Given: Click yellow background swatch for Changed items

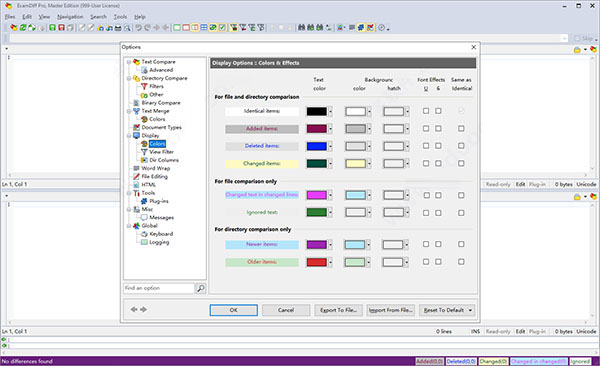Looking at the screenshot, I should tap(355, 164).
